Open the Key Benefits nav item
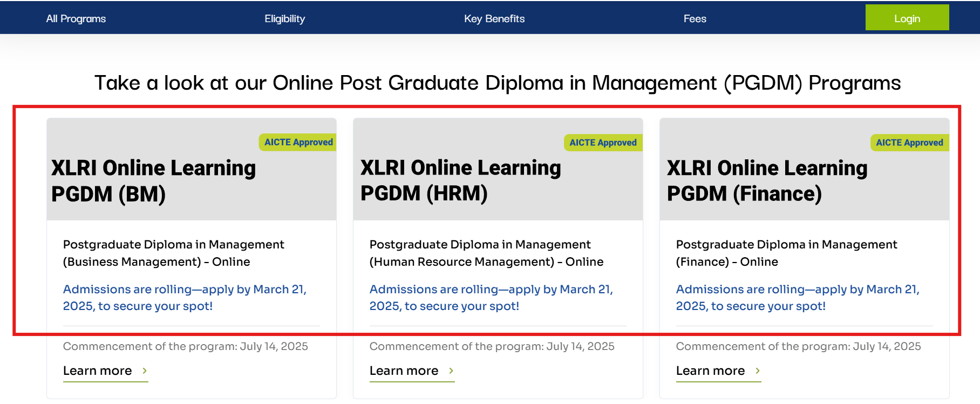This screenshot has width=980, height=404. pyautogui.click(x=494, y=19)
